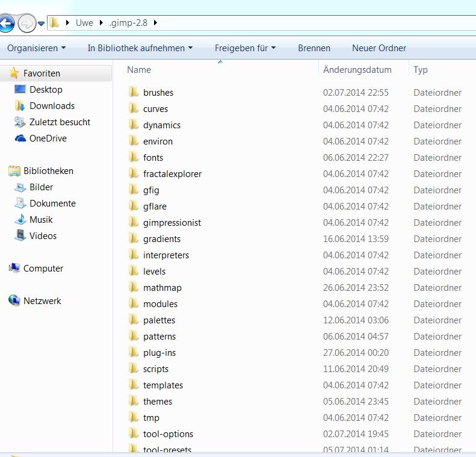Click the themes folder icon
The height and width of the screenshot is (457, 476).
tap(133, 401)
